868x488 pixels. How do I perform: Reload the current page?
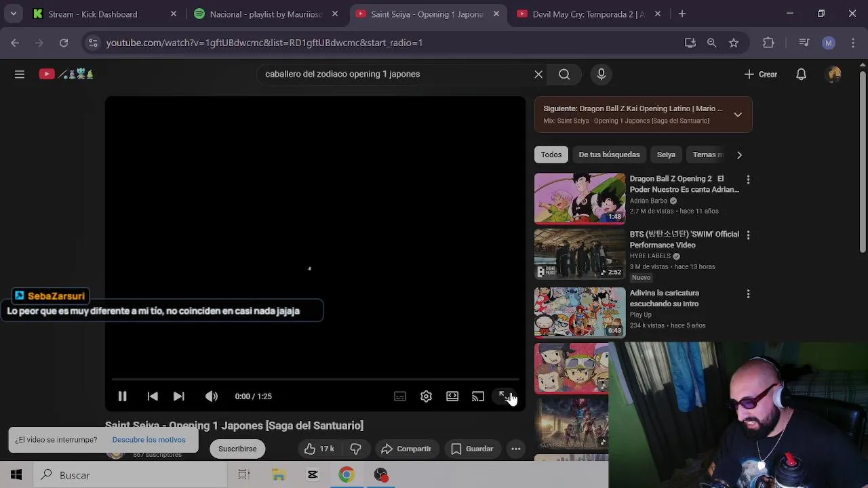tap(64, 43)
